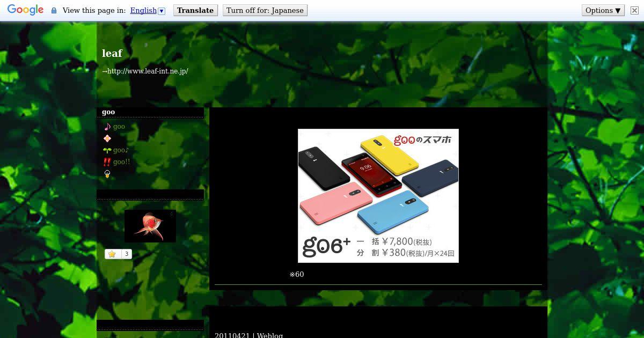Click the Google logo in translate bar
The height and width of the screenshot is (338, 644).
pos(25,10)
